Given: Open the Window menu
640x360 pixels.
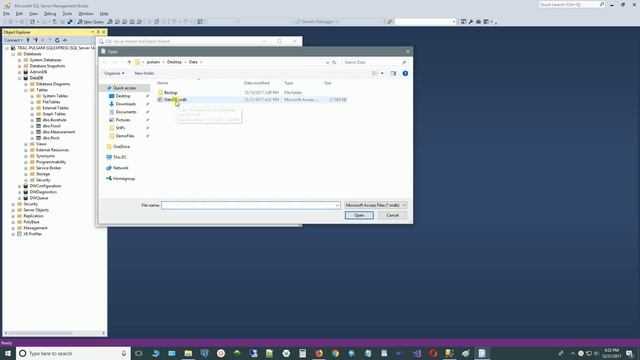Looking at the screenshot, I should click(x=86, y=13).
